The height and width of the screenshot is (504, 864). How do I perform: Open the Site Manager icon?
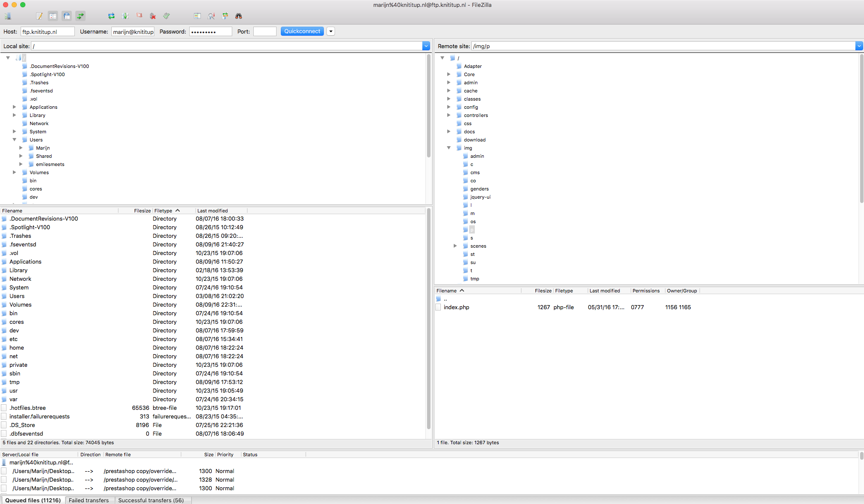[8, 16]
